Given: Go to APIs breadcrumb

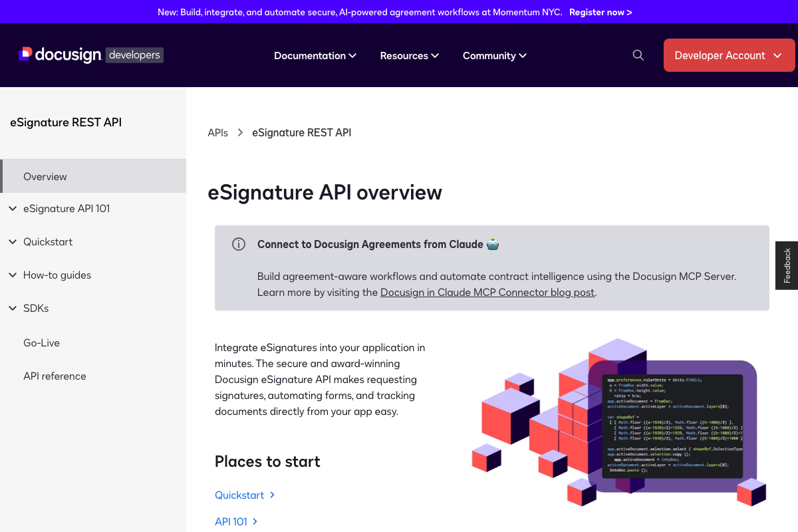Looking at the screenshot, I should tap(217, 133).
